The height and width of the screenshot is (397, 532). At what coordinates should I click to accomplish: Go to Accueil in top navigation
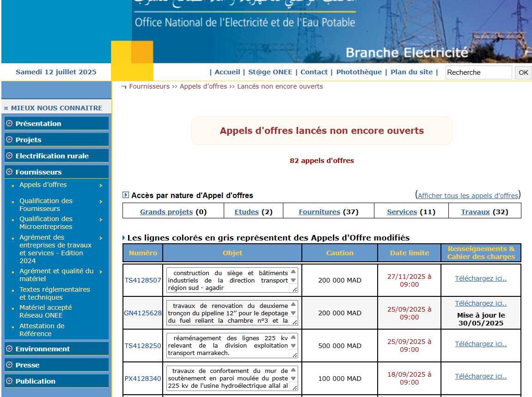[x=227, y=72]
